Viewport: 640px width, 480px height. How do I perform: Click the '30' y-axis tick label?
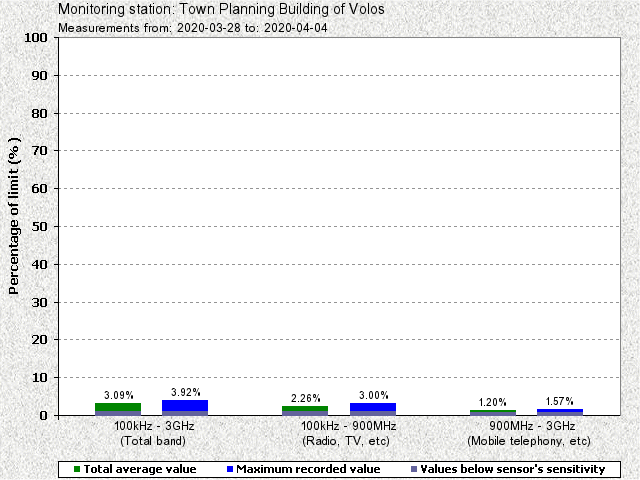click(40, 302)
